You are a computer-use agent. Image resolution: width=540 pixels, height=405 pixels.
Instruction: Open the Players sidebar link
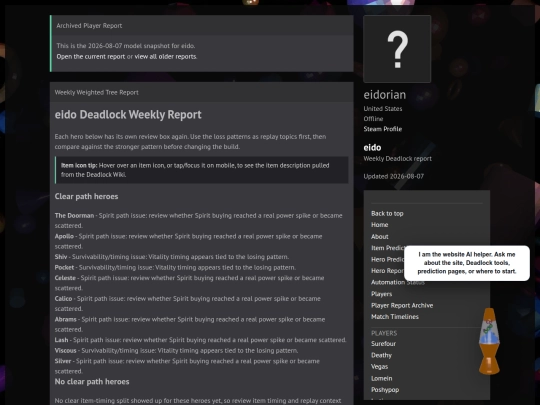tap(381, 294)
